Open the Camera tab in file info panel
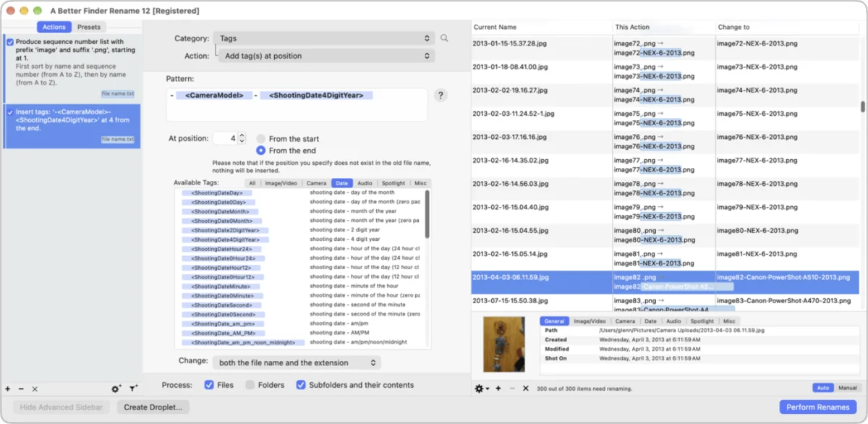Image resolution: width=868 pixels, height=424 pixels. coord(625,321)
